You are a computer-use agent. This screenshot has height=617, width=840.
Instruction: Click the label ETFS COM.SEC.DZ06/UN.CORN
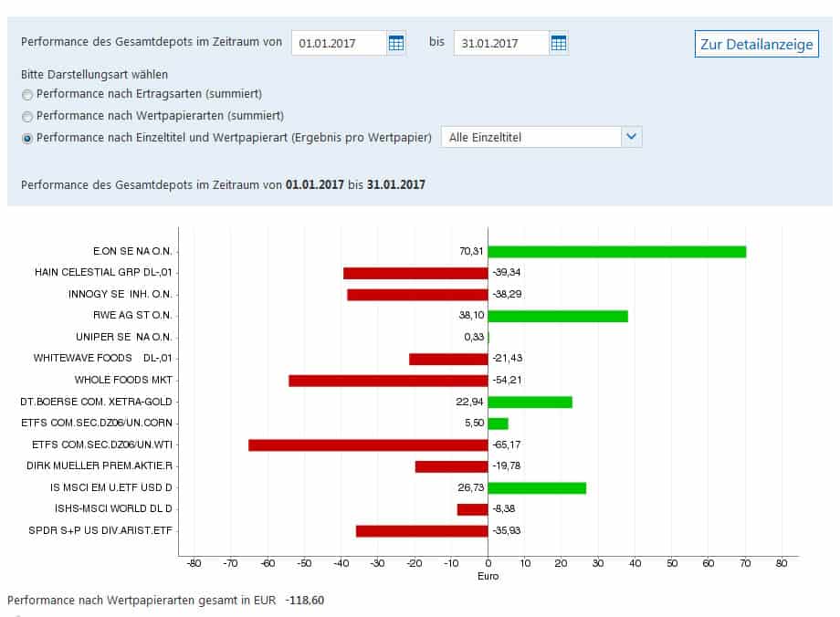97,424
